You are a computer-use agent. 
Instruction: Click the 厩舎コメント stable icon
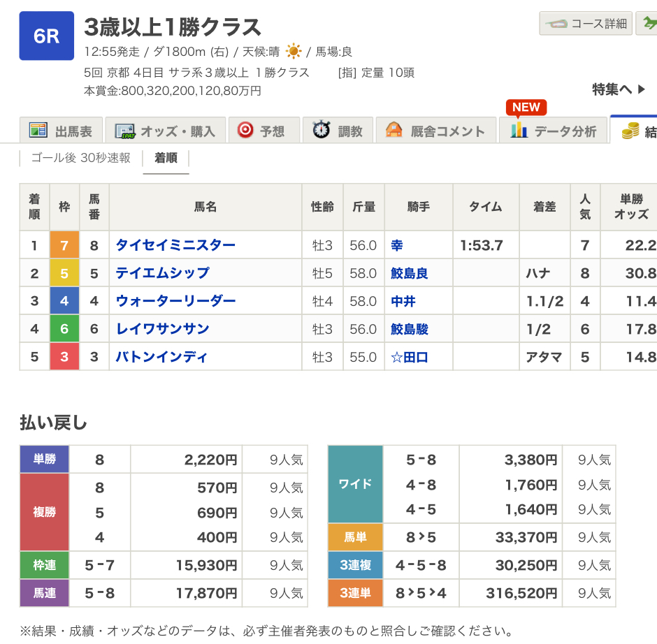pyautogui.click(x=394, y=131)
